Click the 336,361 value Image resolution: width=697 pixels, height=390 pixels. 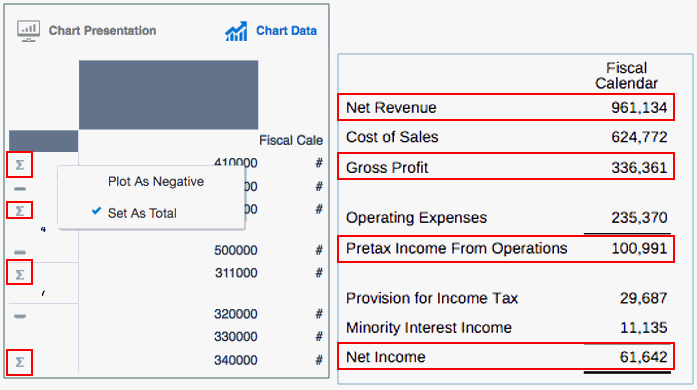point(639,168)
